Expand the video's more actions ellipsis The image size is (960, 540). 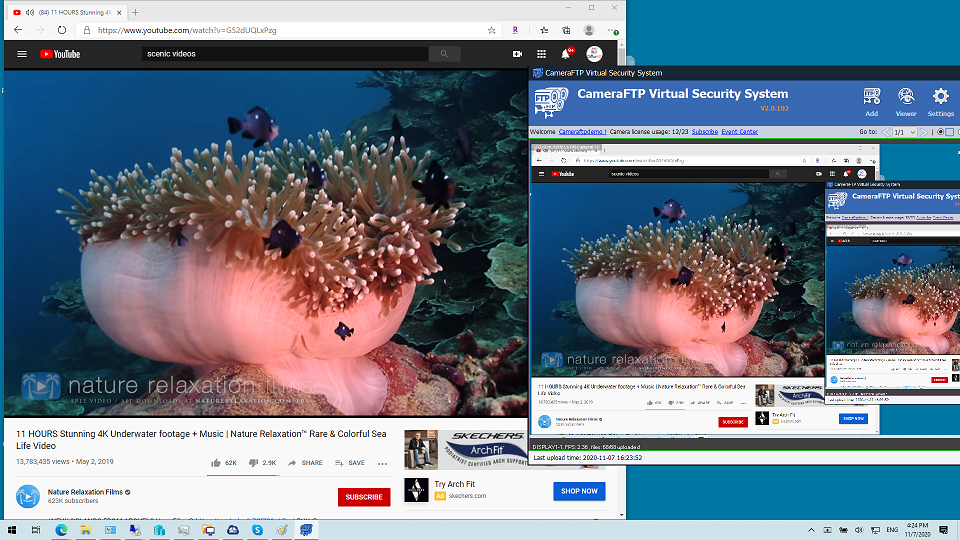[382, 463]
